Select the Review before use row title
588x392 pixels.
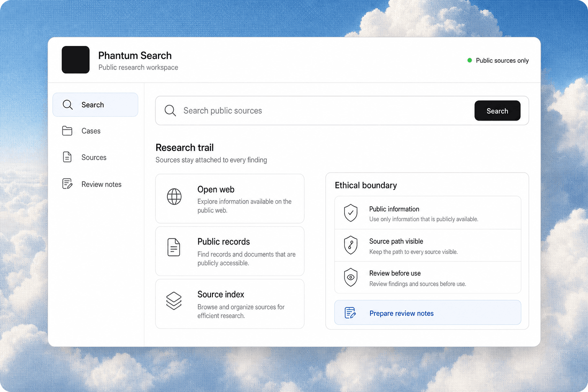click(x=395, y=273)
